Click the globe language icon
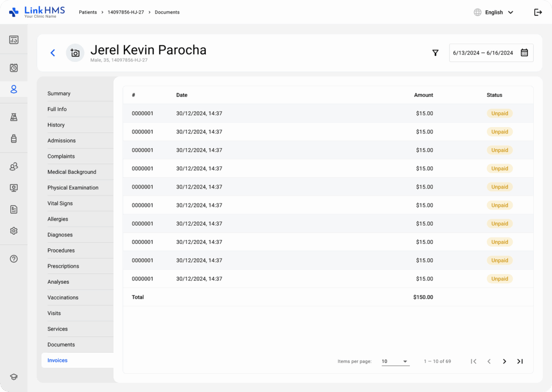 point(478,12)
